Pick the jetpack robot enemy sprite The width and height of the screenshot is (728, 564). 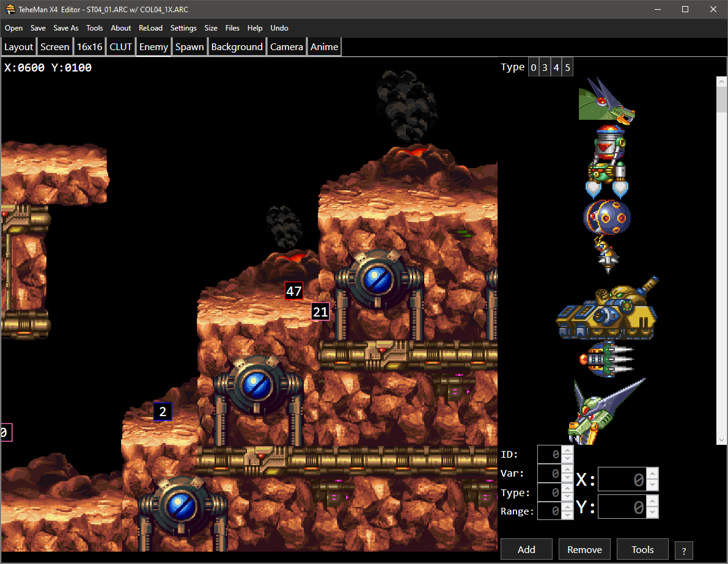[x=607, y=161]
